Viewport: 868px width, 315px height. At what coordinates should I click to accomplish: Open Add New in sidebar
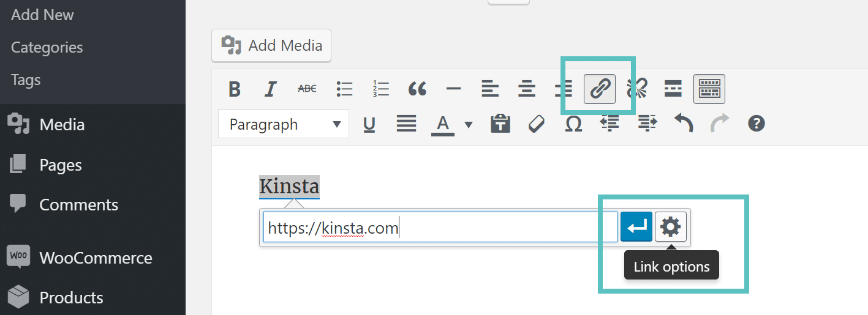coord(42,15)
